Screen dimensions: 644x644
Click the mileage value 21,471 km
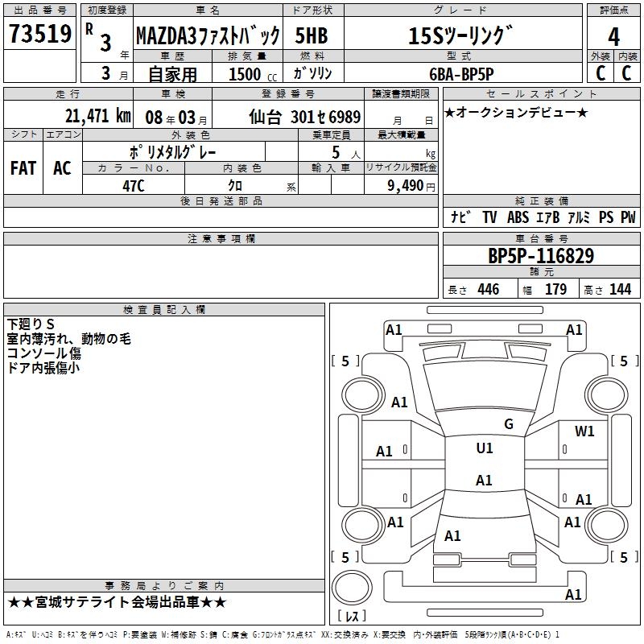(x=97, y=116)
